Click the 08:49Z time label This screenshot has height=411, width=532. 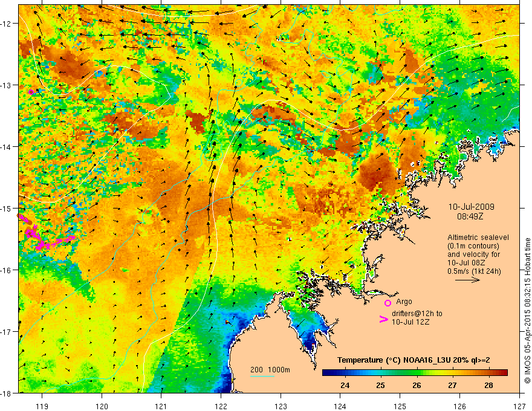coord(470,216)
